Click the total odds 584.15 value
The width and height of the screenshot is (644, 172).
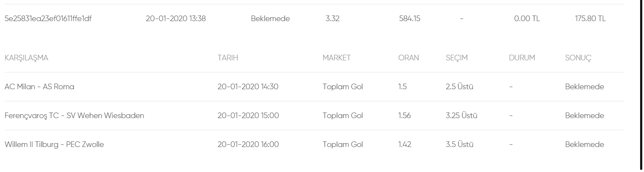pos(410,19)
